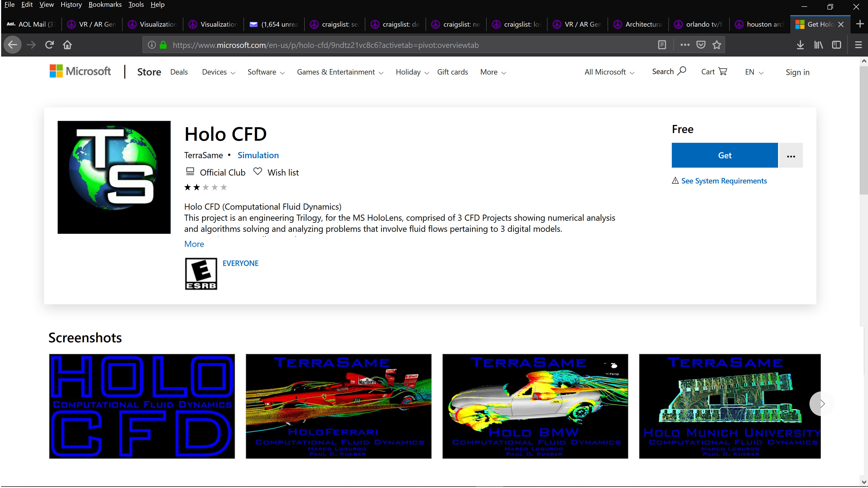Reload the page with the refresh icon
The width and height of the screenshot is (868, 488).
[50, 45]
